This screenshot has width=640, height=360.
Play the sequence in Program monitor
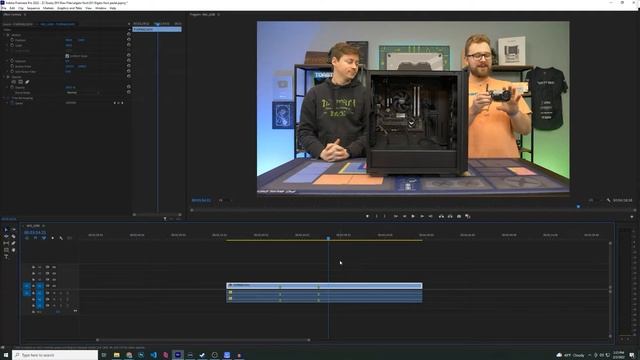pyautogui.click(x=413, y=216)
